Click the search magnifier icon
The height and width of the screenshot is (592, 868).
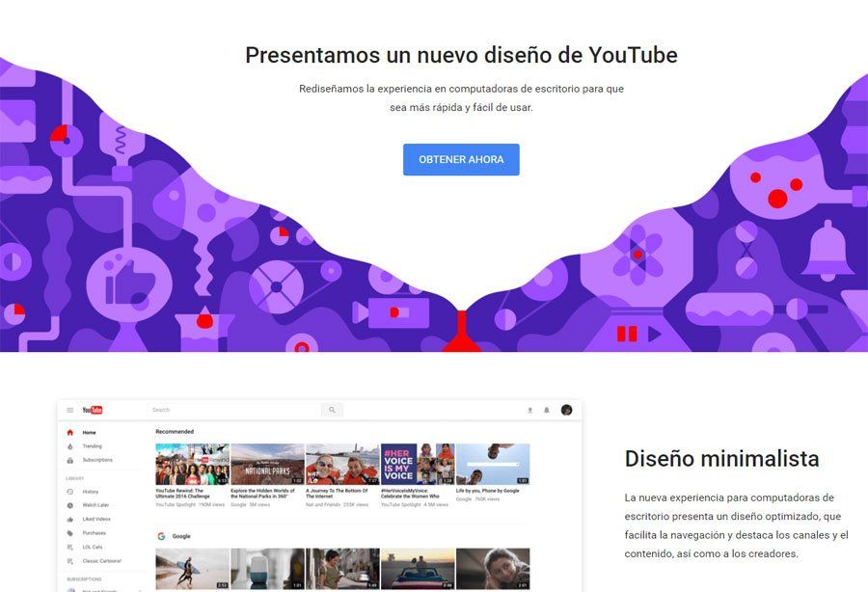pyautogui.click(x=332, y=410)
